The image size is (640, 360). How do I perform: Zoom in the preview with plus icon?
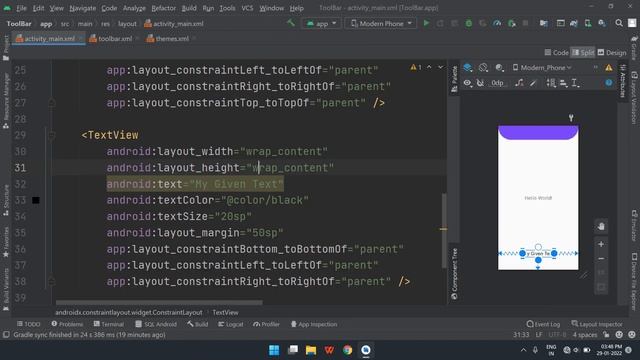click(601, 244)
